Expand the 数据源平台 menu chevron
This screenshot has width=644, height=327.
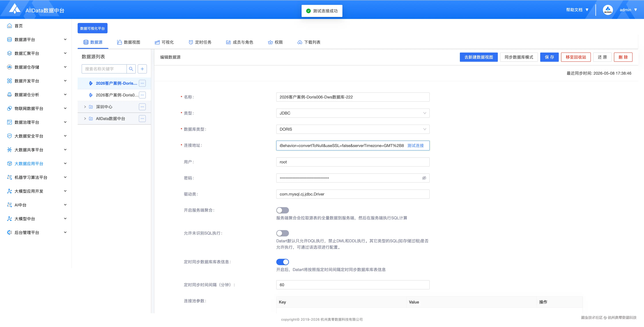65,39
